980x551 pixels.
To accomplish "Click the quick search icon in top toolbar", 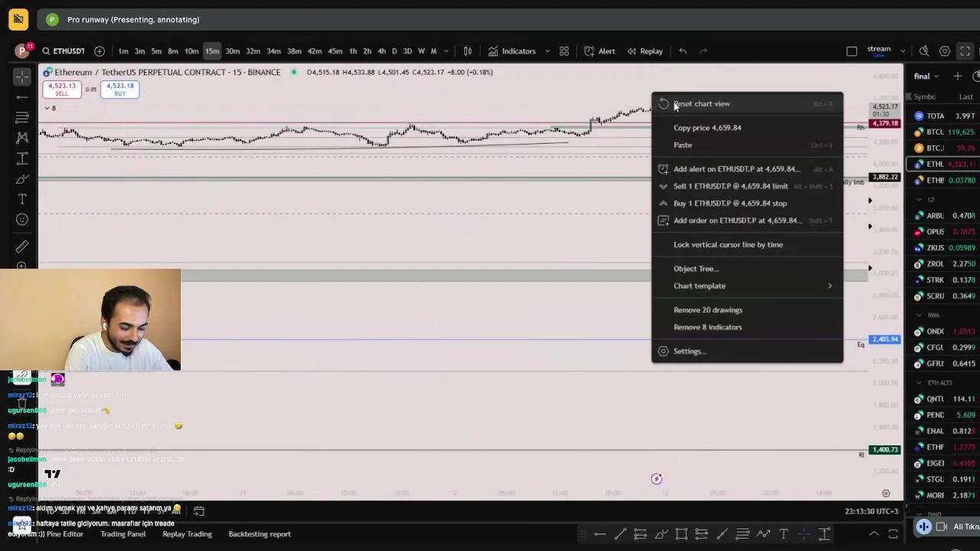I will click(924, 51).
